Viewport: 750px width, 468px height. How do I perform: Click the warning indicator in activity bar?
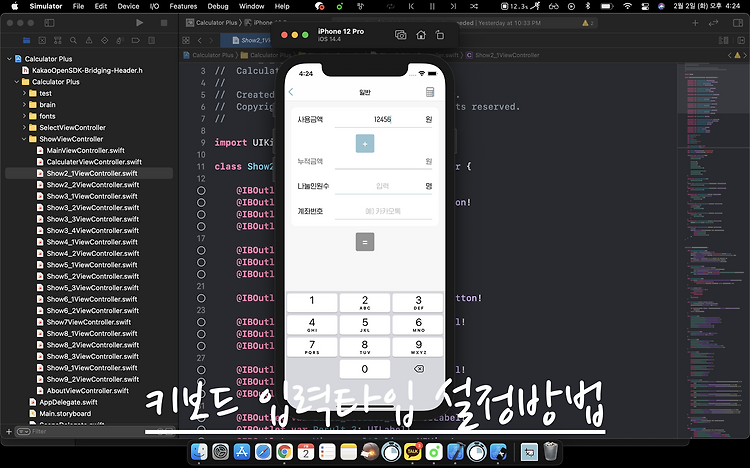pos(588,22)
